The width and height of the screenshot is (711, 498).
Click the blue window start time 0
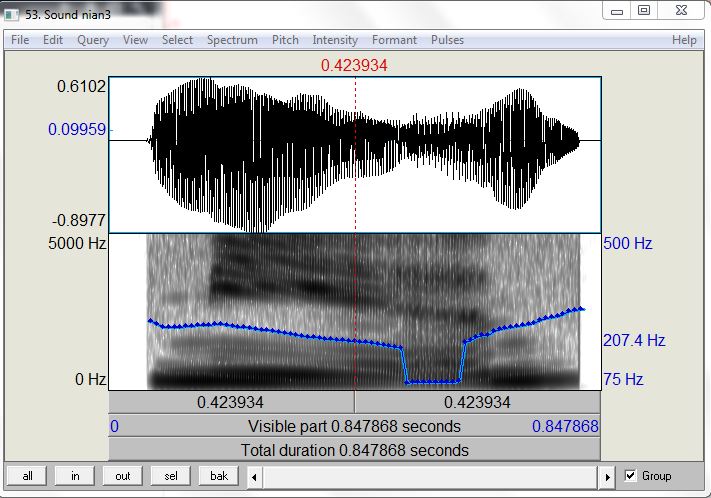(114, 426)
